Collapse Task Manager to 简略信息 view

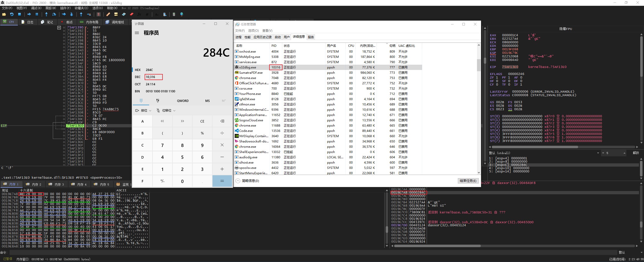(x=248, y=181)
